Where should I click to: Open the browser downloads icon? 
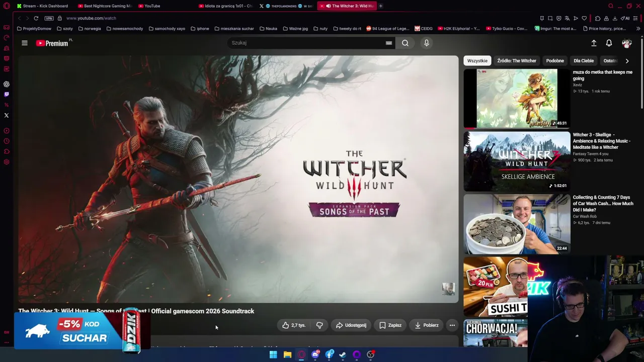click(615, 18)
